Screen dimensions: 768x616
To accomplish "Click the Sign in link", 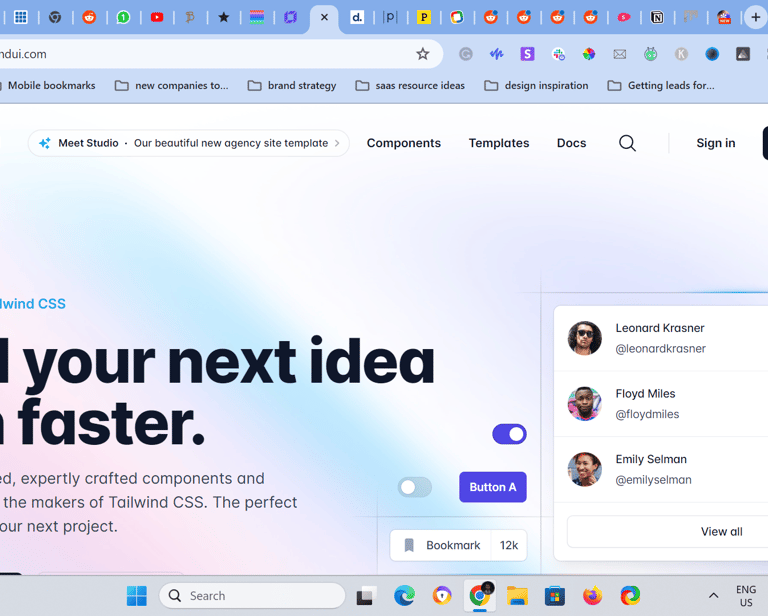I will coord(716,143).
